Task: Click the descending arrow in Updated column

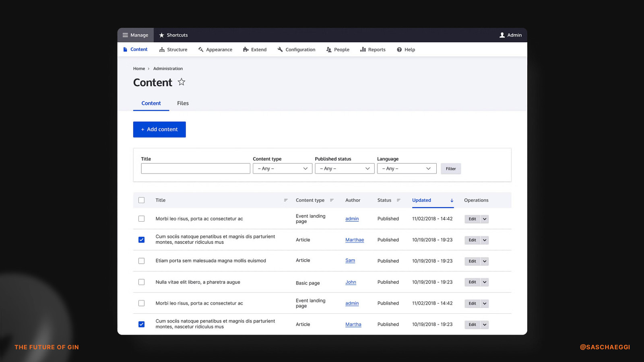Action: (x=452, y=200)
